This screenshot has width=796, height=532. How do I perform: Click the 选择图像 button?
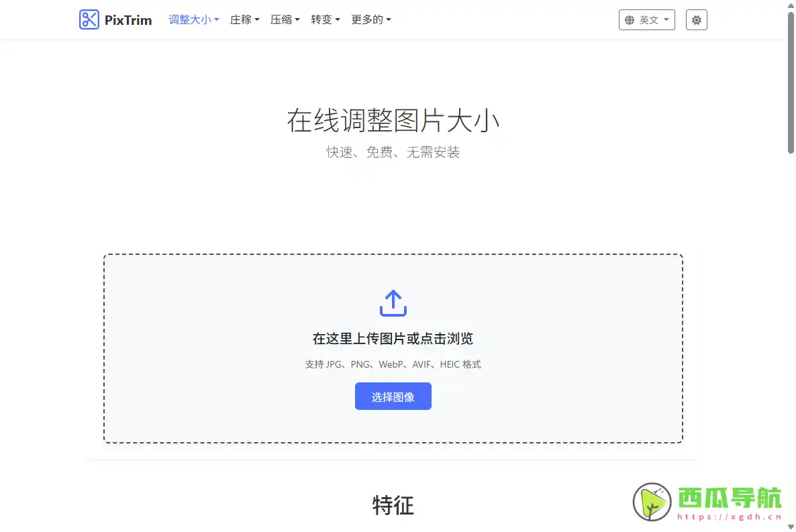(x=393, y=396)
